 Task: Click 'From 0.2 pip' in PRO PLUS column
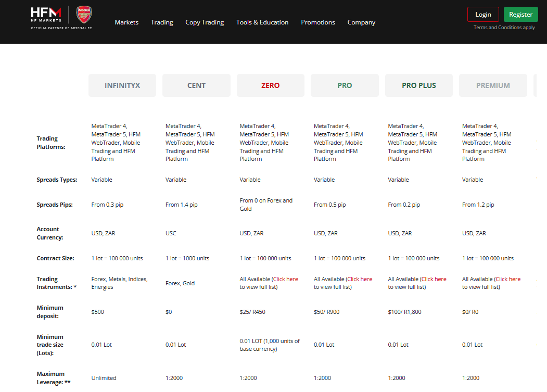[x=404, y=205]
